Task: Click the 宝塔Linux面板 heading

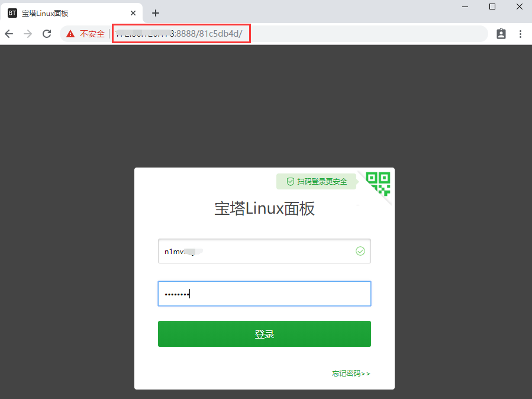Action: 265,208
